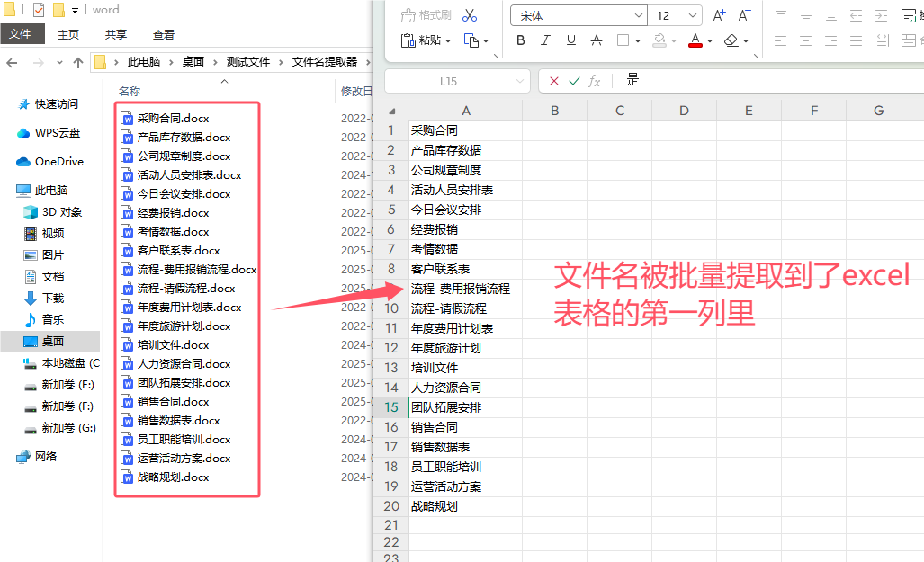Switch to the 主页 ribbon tab in Explorer
924x562 pixels.
pyautogui.click(x=68, y=35)
